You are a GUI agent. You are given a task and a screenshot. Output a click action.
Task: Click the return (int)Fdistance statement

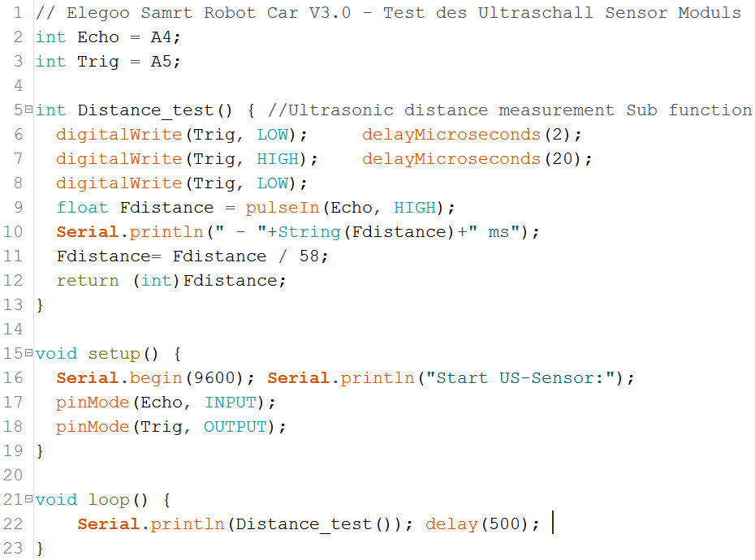coord(170,281)
